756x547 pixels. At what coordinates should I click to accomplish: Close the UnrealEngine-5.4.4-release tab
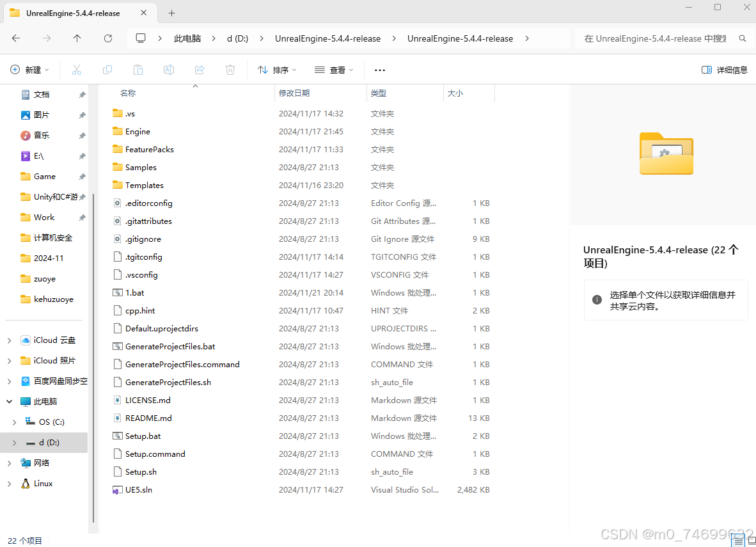[x=144, y=13]
